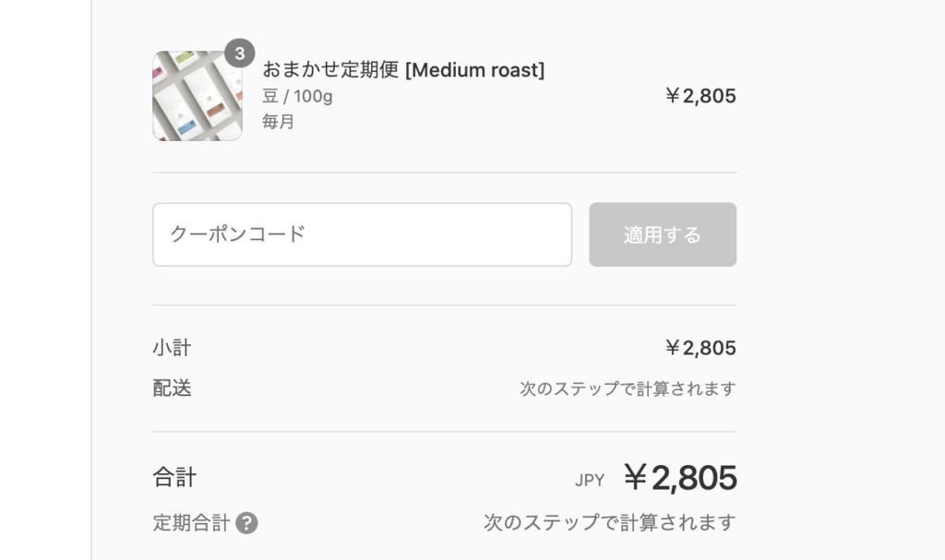Click the help icon beside 定期合計
The image size is (945, 560).
click(246, 523)
